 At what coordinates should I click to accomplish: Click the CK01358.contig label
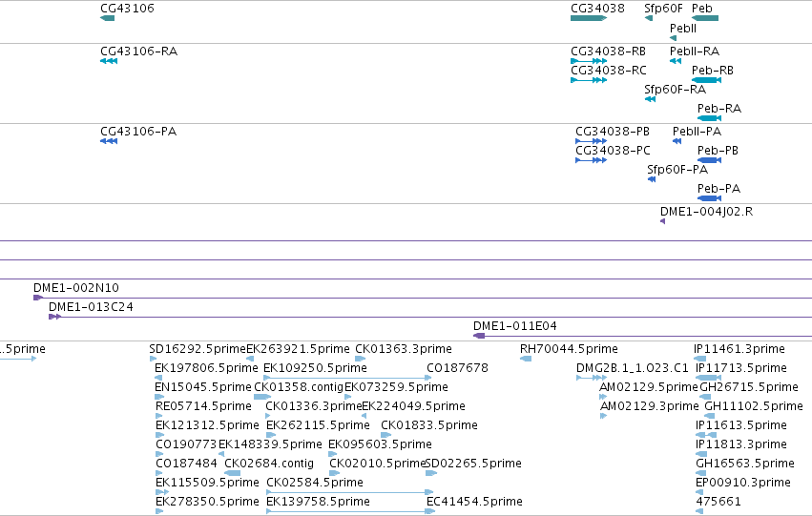(x=299, y=387)
